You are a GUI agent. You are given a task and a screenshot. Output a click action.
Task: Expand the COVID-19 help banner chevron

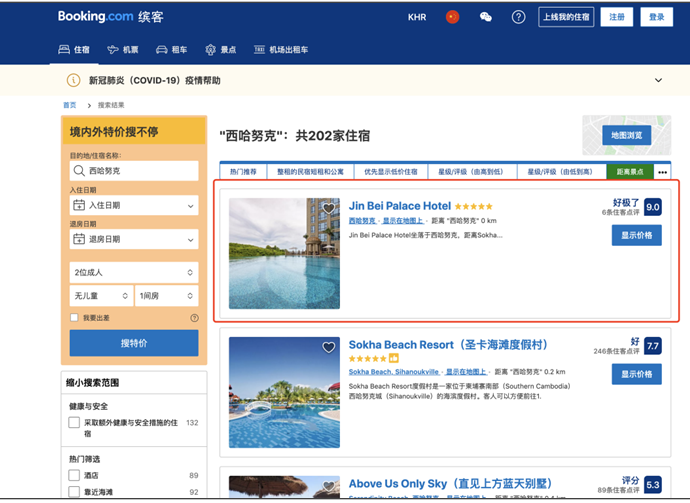click(x=658, y=80)
